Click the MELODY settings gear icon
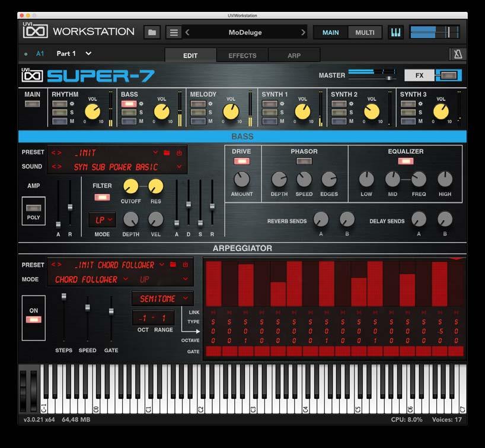Screen dimensions: 485x448 [x=210, y=104]
